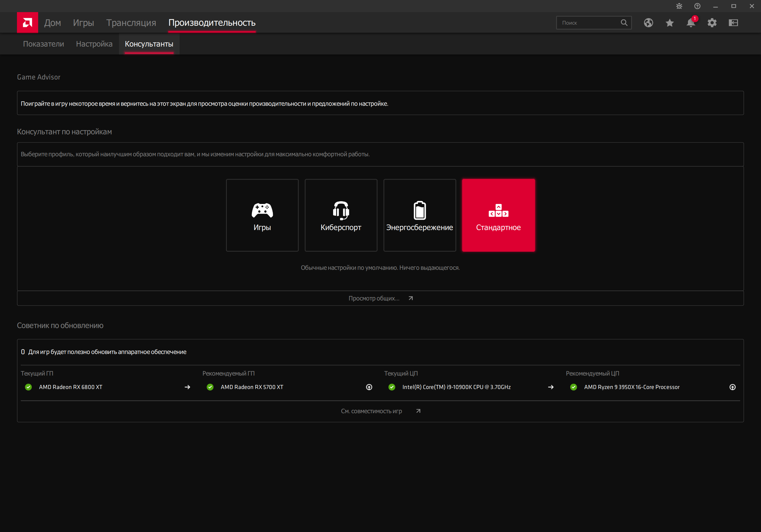761x532 pixels.
Task: Select the Стандартное profile tile
Action: tap(498, 215)
